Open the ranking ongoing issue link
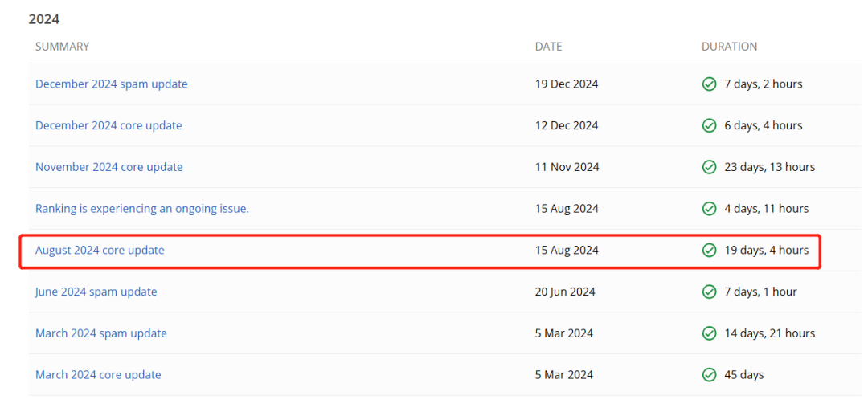 [x=142, y=209]
